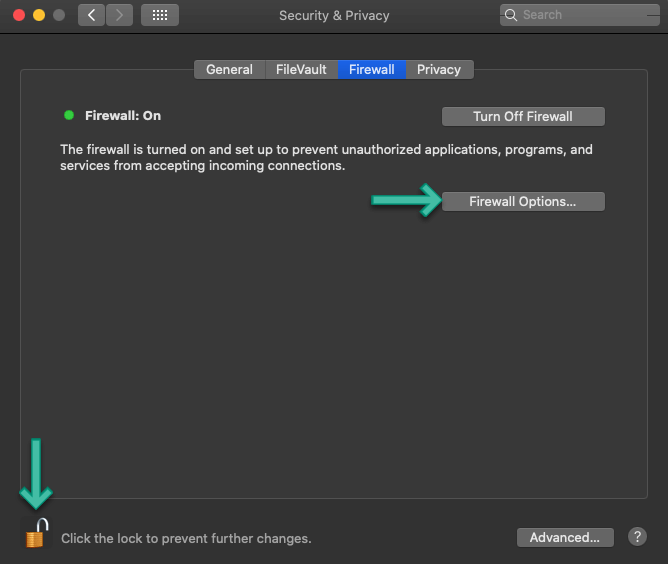Focus the Search input field

tap(579, 15)
